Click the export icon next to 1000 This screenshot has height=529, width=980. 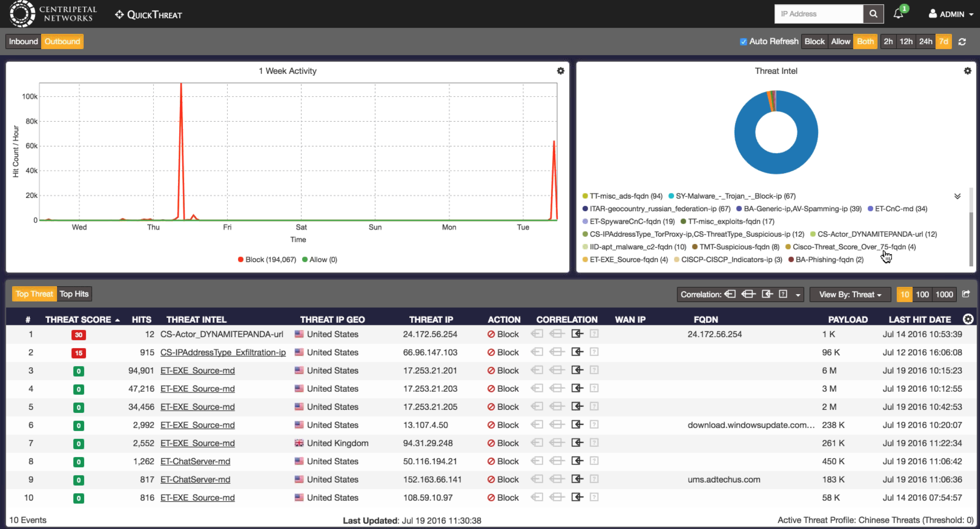click(x=966, y=294)
